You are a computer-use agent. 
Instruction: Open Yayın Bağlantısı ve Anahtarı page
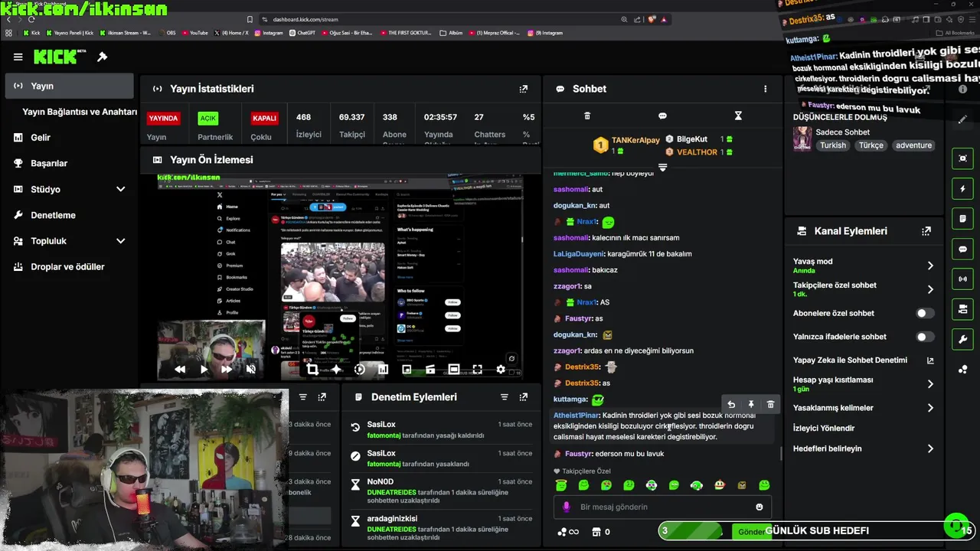pos(80,112)
